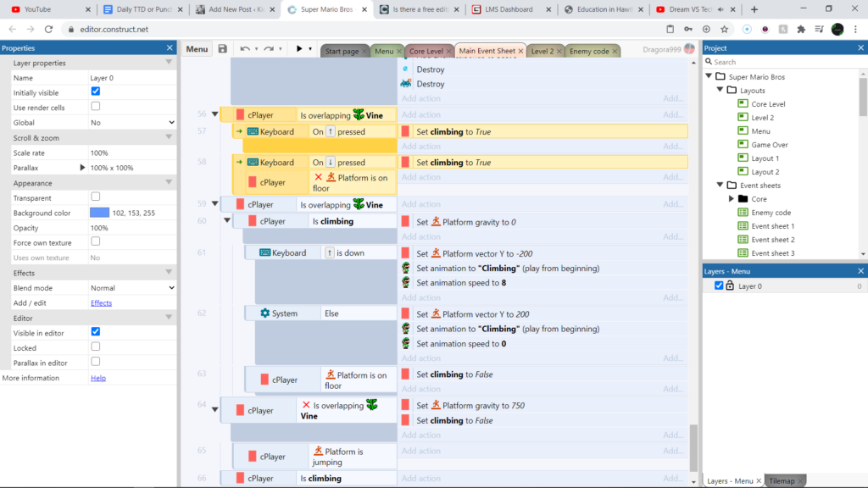Screen dimensions: 868x488
Task: Click the Vine object icon in event 56
Action: pos(359,114)
